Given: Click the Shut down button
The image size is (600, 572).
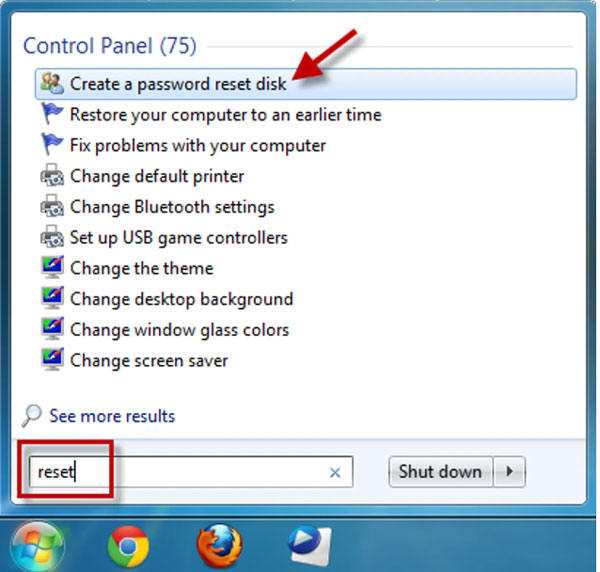Looking at the screenshot, I should pos(440,471).
